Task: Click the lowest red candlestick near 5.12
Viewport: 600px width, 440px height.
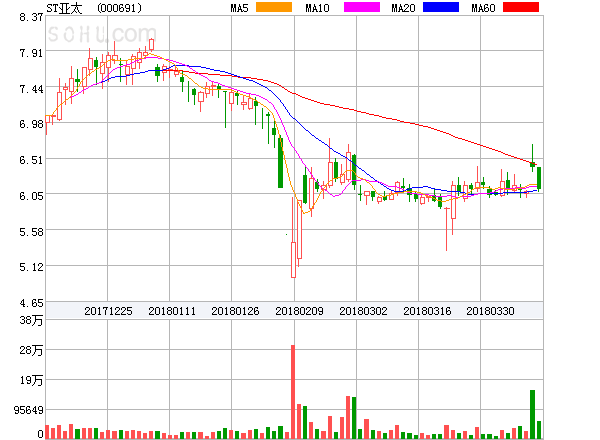Action: click(293, 259)
